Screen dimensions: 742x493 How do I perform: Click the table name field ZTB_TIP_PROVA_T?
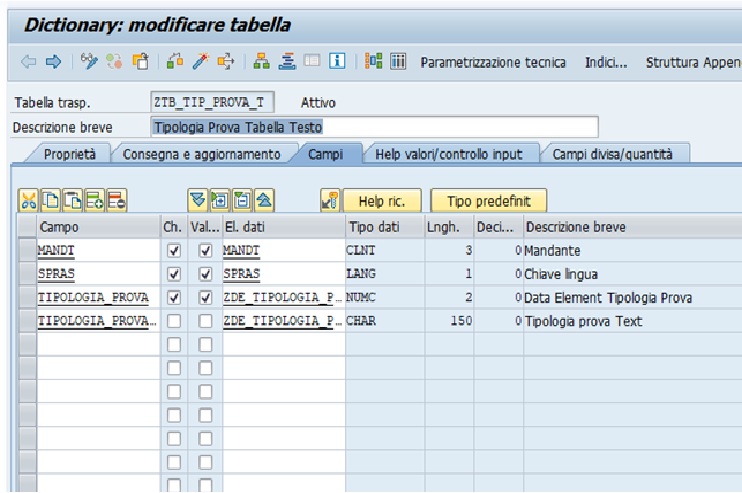click(212, 102)
